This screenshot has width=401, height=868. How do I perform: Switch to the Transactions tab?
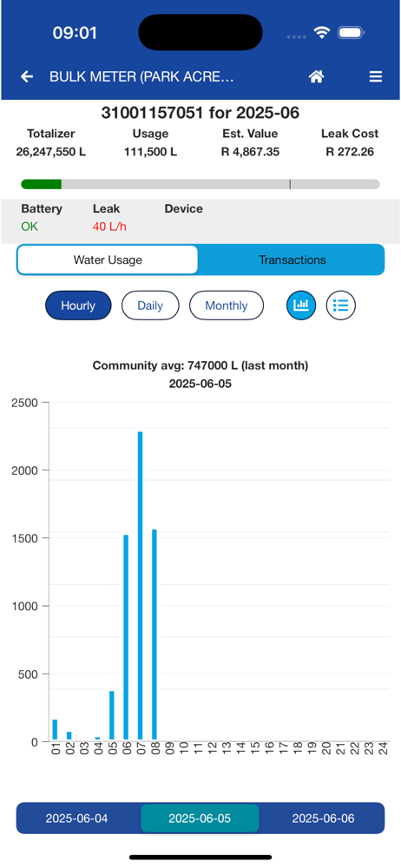tap(292, 260)
